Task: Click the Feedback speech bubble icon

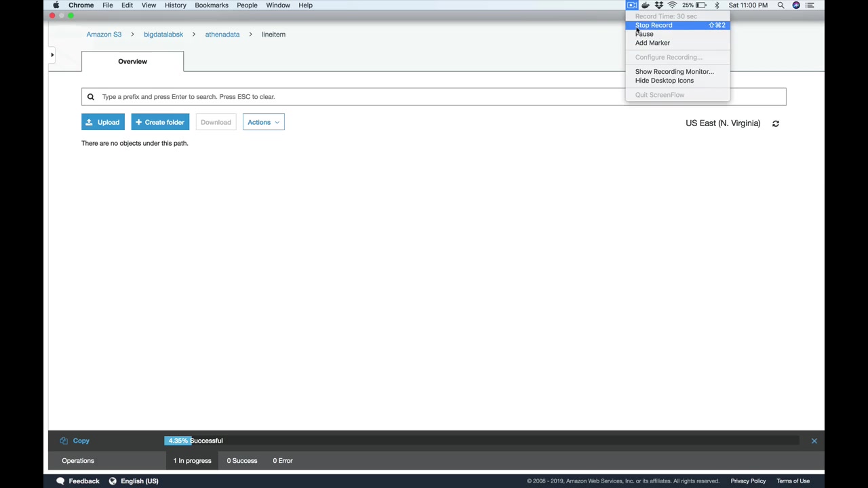Action: [x=60, y=481]
